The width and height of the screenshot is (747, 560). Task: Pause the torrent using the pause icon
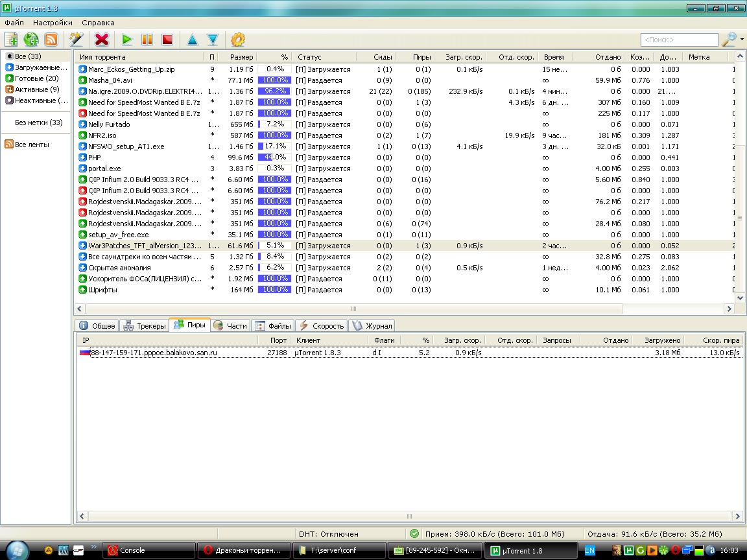(x=147, y=40)
